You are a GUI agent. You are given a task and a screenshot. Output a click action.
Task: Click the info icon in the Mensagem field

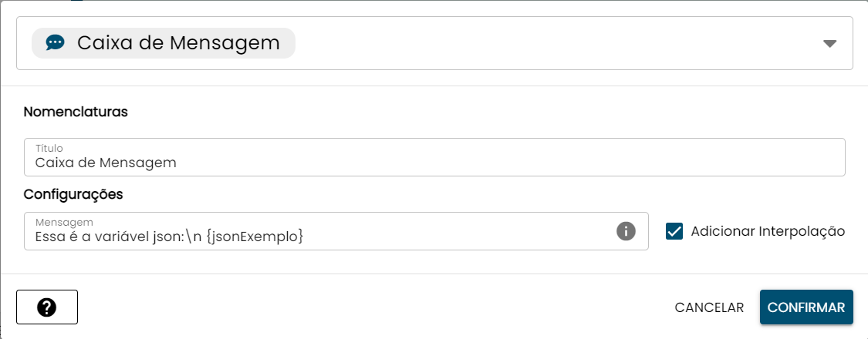coord(626,231)
